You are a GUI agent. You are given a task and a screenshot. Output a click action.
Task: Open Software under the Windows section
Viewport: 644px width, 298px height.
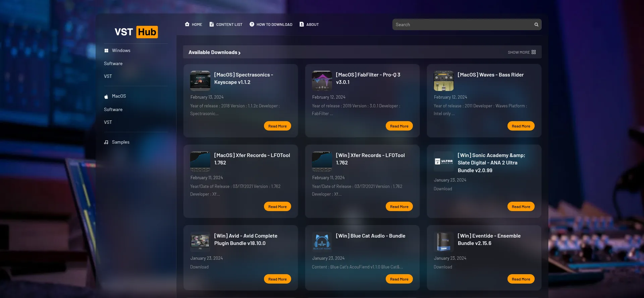pyautogui.click(x=113, y=63)
